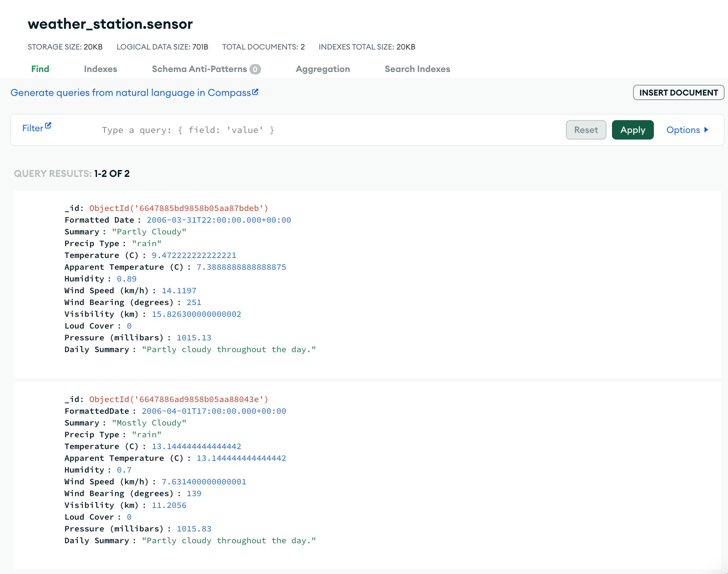Open the Filter help link
Image resolution: width=728 pixels, height=574 pixels.
pyautogui.click(x=33, y=128)
